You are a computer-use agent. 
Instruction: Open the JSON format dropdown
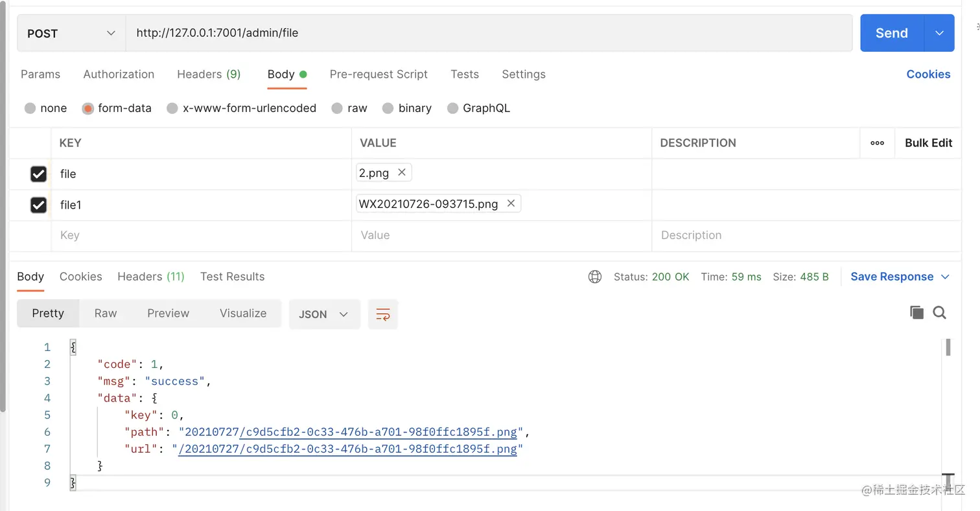(x=324, y=314)
